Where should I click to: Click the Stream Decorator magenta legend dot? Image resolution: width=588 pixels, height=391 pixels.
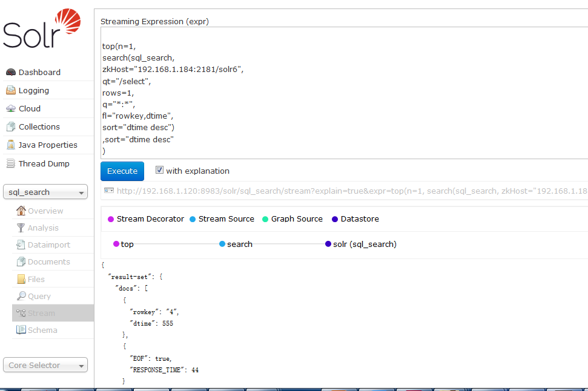(x=111, y=219)
